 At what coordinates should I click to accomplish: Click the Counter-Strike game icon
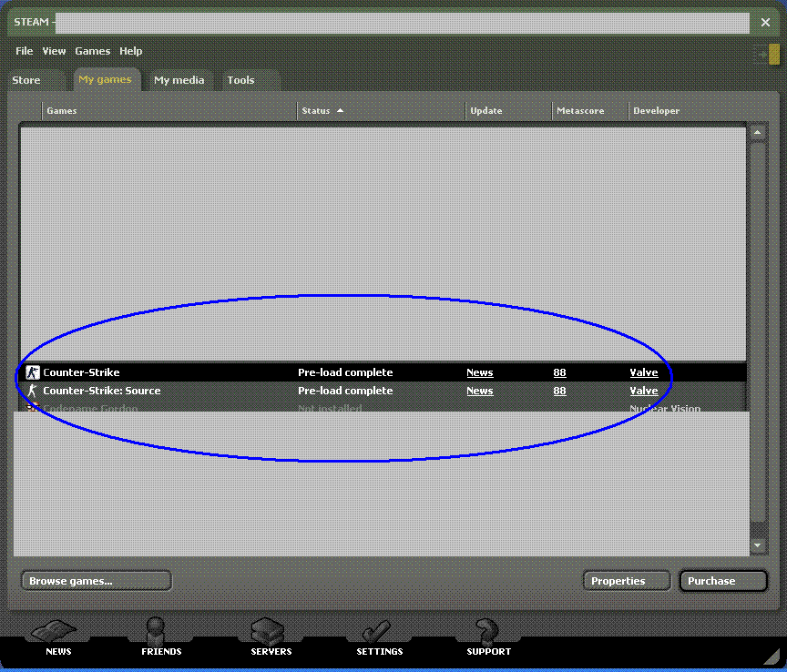point(33,372)
